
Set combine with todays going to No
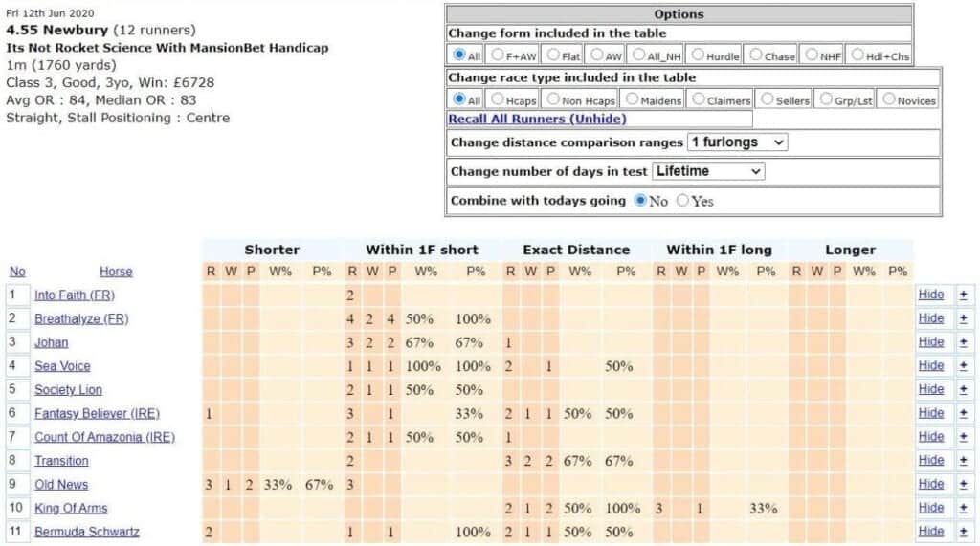point(640,201)
